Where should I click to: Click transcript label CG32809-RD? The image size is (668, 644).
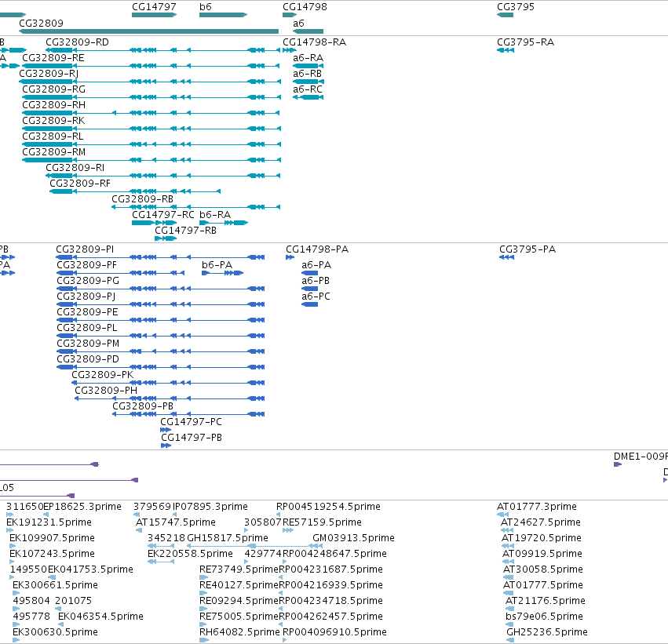click(77, 42)
